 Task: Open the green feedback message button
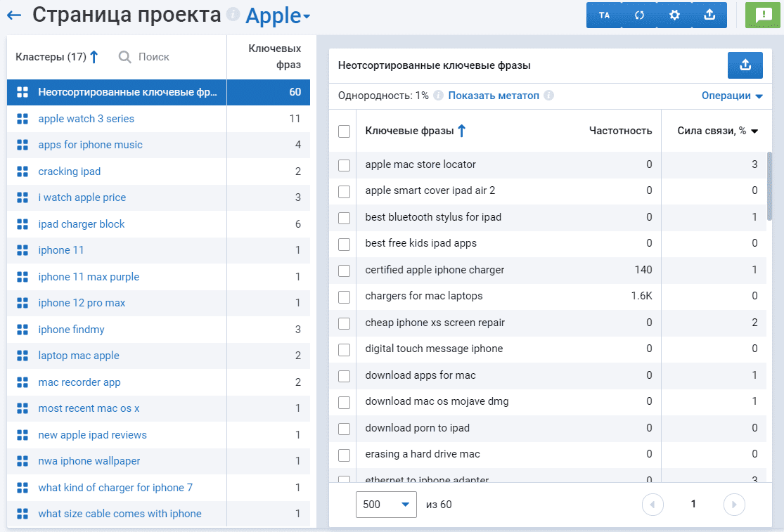pos(762,15)
